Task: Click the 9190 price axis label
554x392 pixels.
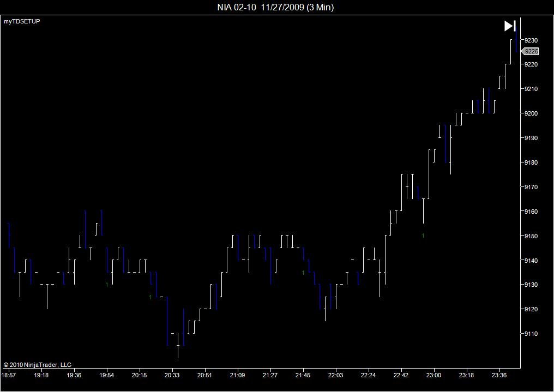Action: click(x=531, y=138)
